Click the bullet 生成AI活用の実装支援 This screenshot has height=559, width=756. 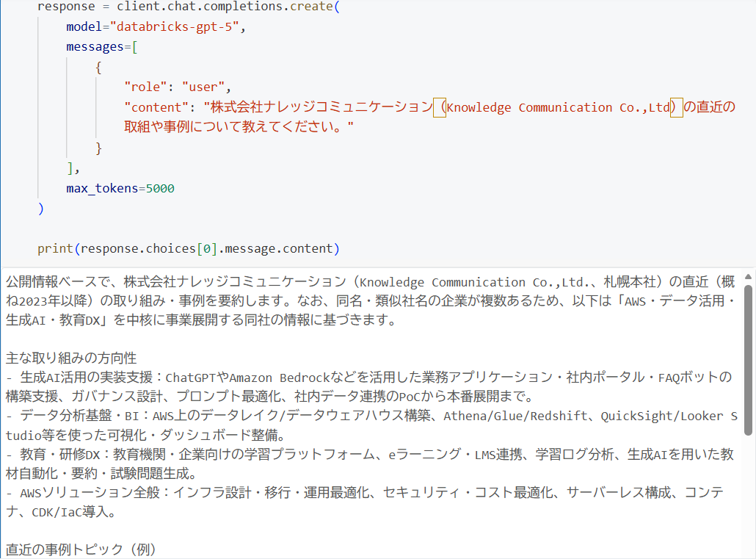pos(369,386)
